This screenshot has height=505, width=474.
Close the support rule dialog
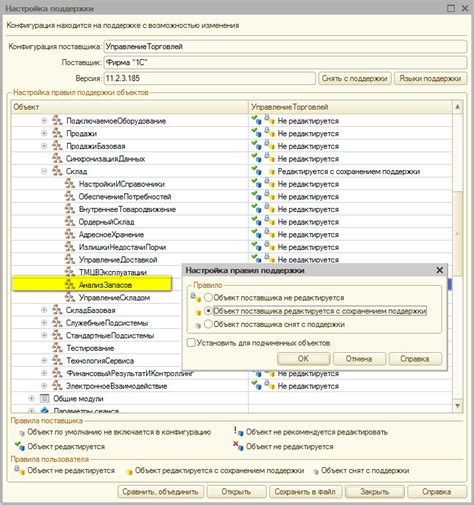pyautogui.click(x=440, y=270)
